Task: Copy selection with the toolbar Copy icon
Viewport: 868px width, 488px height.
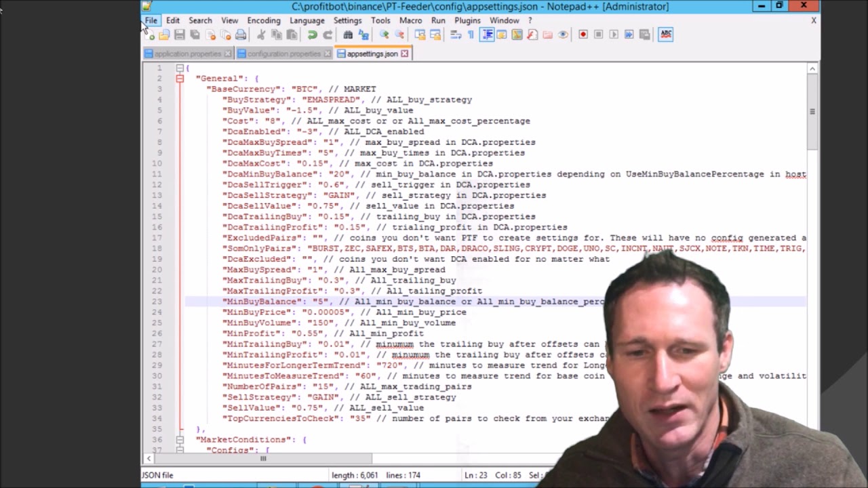Action: (x=276, y=35)
